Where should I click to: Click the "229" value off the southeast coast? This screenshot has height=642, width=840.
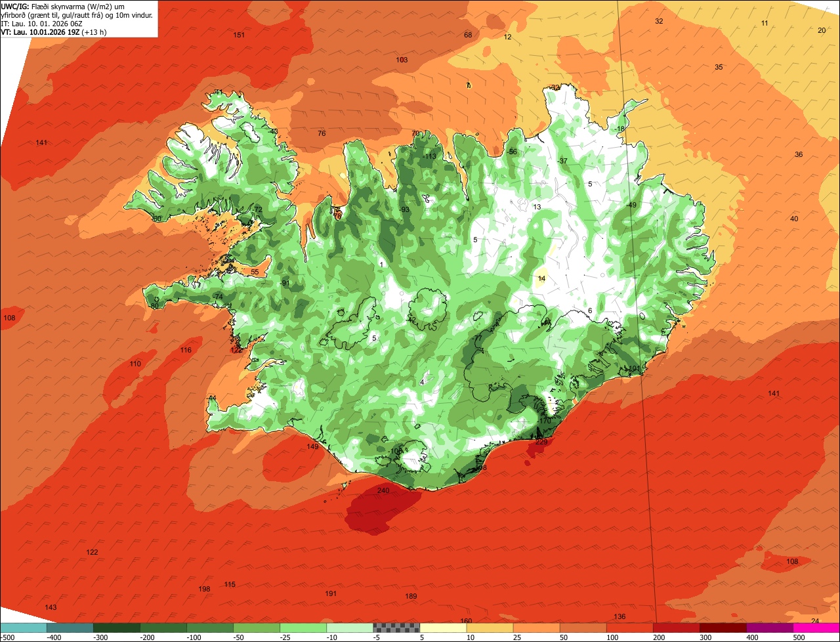[x=541, y=442]
